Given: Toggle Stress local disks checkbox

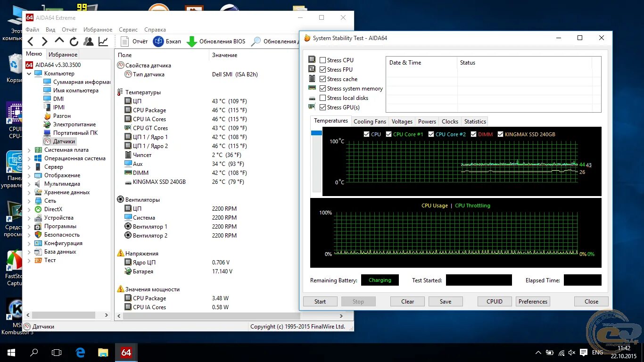Looking at the screenshot, I should (322, 98).
